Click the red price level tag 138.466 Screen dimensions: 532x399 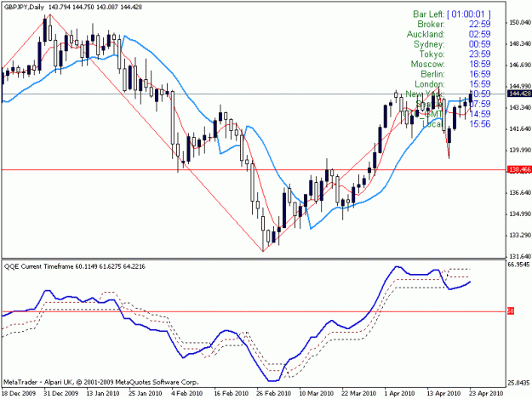[518, 169]
